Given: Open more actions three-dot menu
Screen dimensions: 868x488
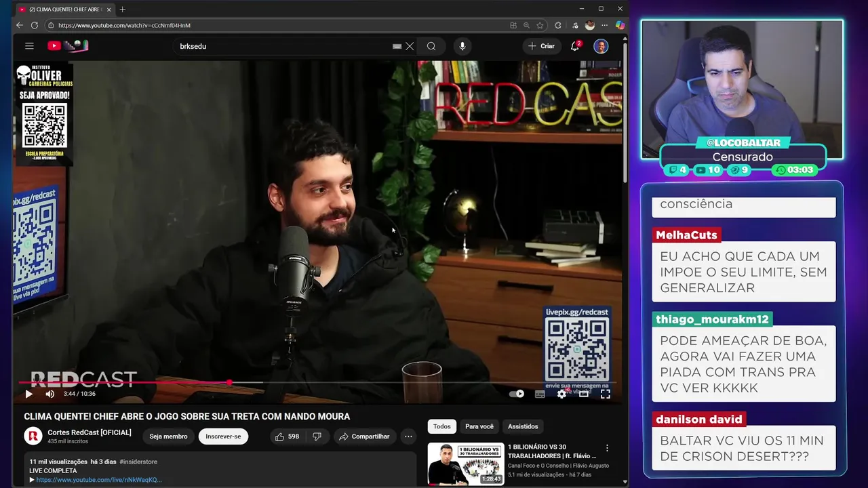Looking at the screenshot, I should pos(408,436).
